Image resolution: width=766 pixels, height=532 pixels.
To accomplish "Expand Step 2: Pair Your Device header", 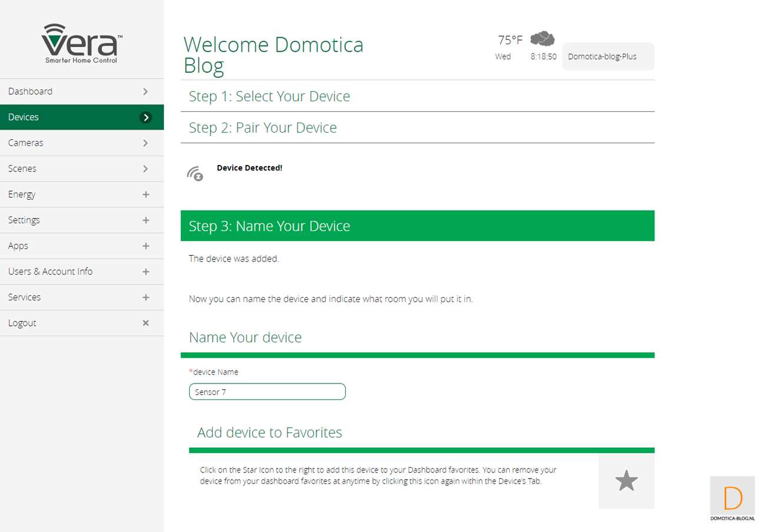I will click(263, 128).
